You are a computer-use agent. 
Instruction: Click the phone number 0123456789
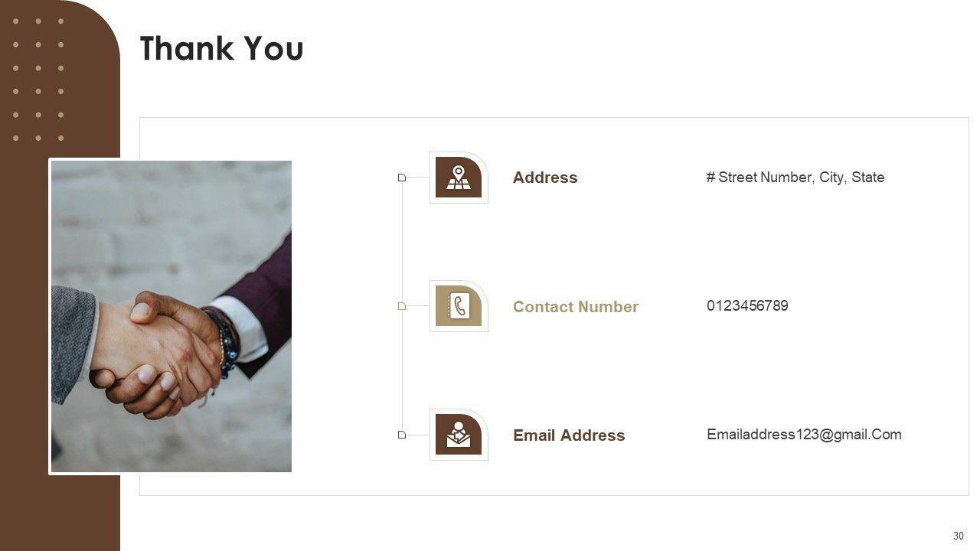(x=747, y=306)
